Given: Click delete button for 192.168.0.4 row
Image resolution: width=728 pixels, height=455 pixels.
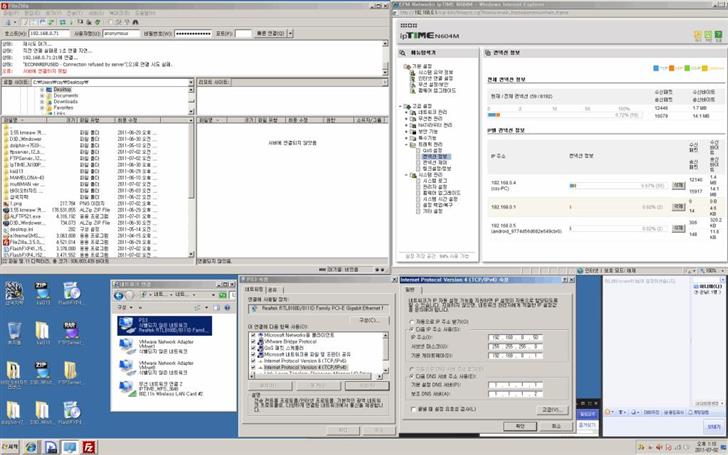Looking at the screenshot, I should pyautogui.click(x=678, y=185).
